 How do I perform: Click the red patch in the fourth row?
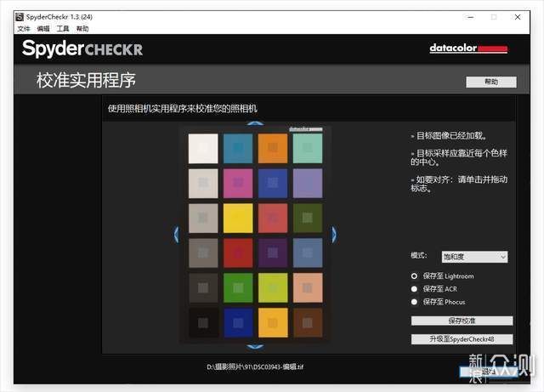click(x=238, y=253)
